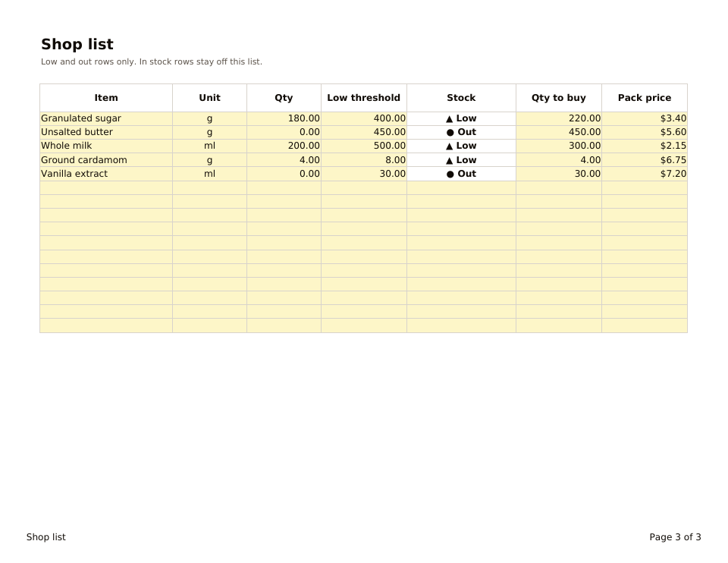Select Granulated sugar's low threshold 400.00
Viewport: 728px width, 563px height.
(363, 118)
